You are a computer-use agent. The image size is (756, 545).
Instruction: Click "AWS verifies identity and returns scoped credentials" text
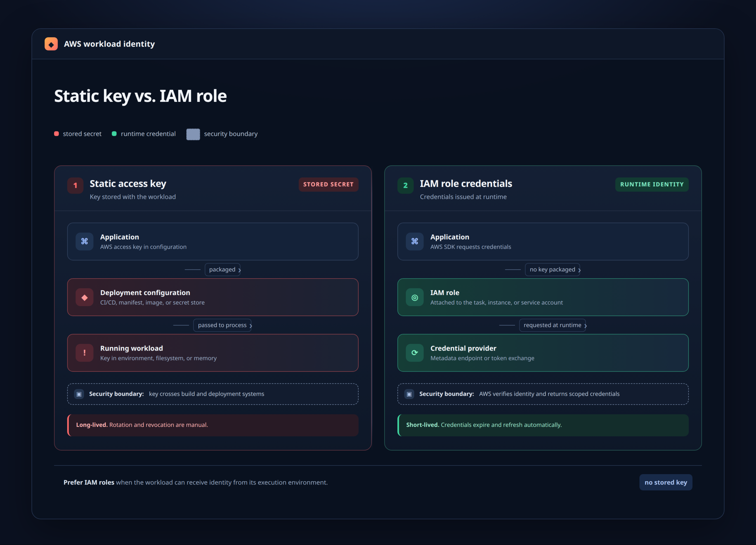(x=549, y=394)
